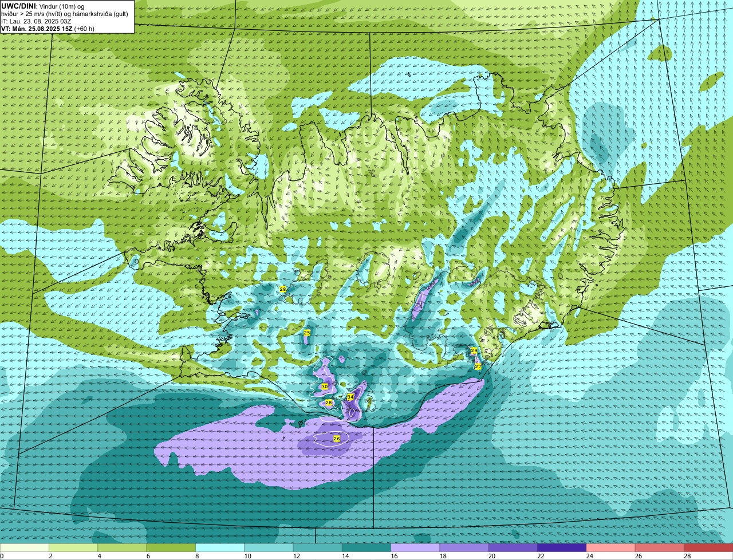
Task: Click the light pink 24–26 m/s legend swatch
Action: click(x=611, y=548)
